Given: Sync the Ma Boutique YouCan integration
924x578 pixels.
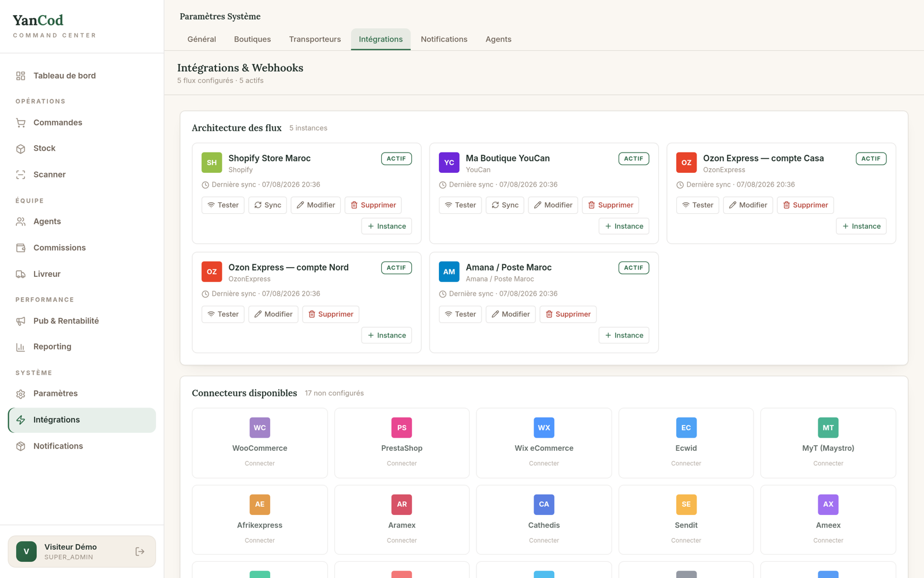Looking at the screenshot, I should (x=505, y=205).
